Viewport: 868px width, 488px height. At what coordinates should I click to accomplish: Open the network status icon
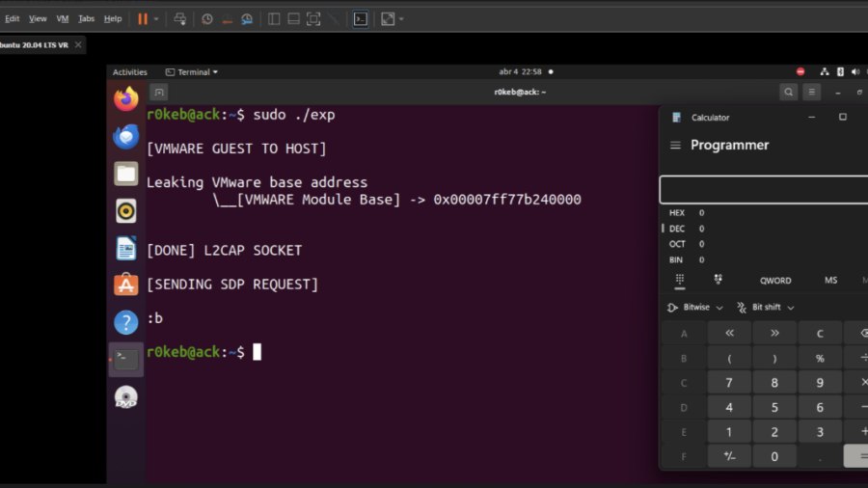[x=825, y=72]
